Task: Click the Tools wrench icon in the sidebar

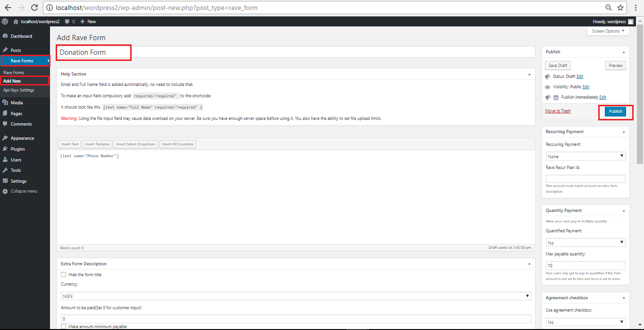Action: pos(5,170)
